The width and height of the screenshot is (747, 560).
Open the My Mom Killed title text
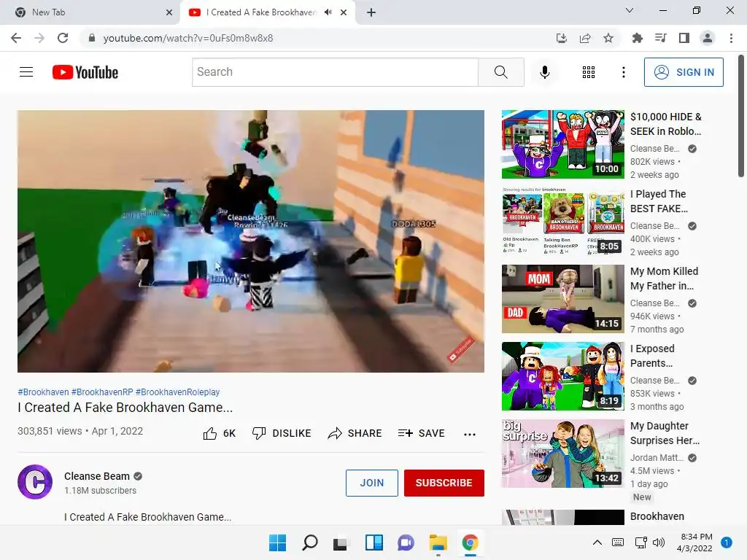[x=664, y=279]
